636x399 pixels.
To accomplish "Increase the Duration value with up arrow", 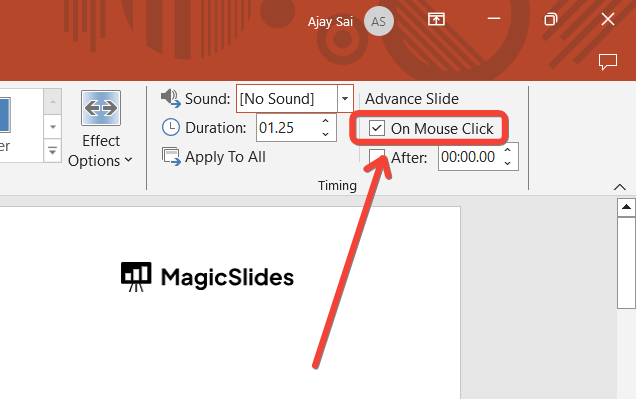I will 325,121.
